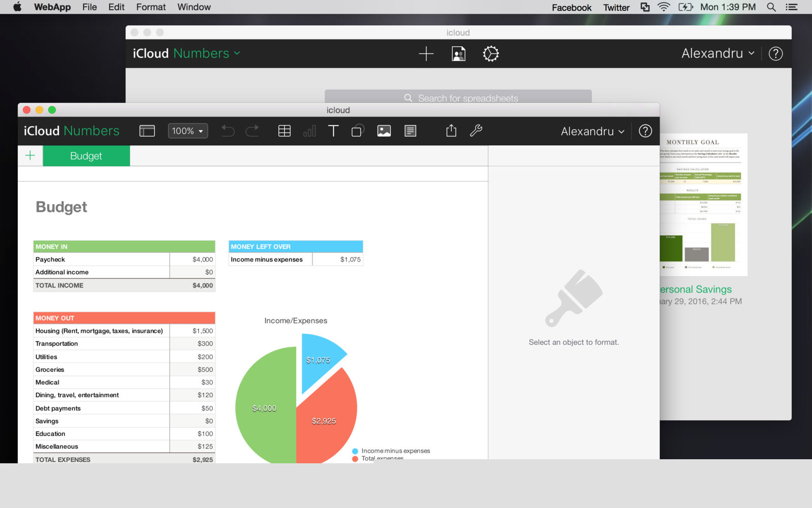812x508 pixels.
Task: Click the Search for spreadsheets field
Action: point(458,98)
